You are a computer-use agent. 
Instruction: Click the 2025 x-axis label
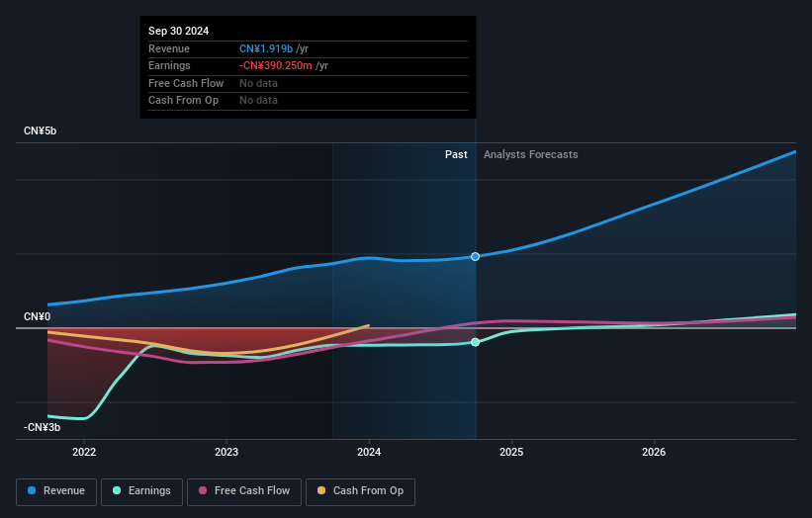pos(511,453)
